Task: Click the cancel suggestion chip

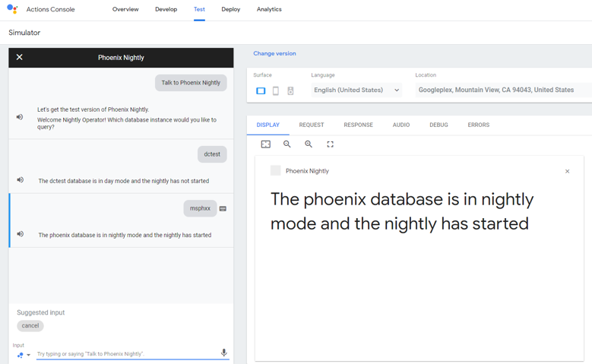Action: tap(30, 326)
